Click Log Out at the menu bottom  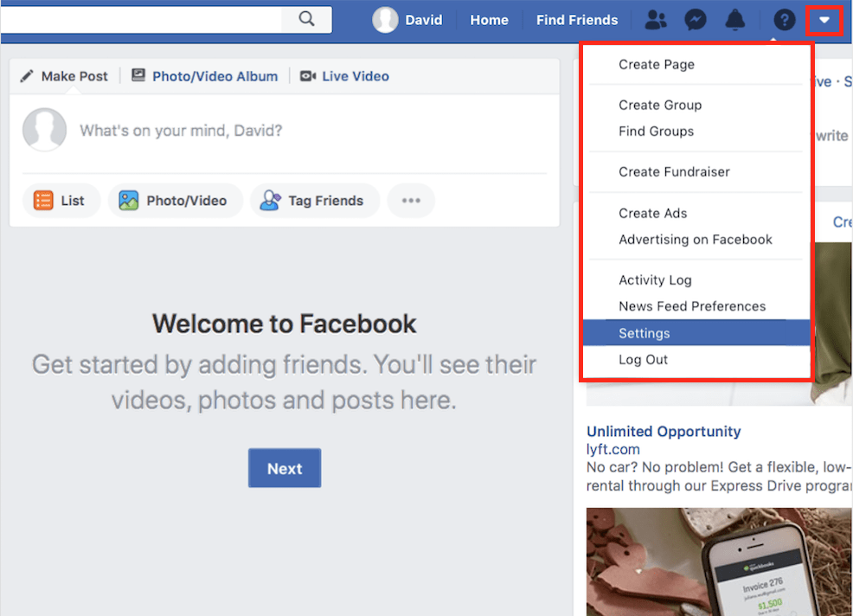tap(645, 359)
